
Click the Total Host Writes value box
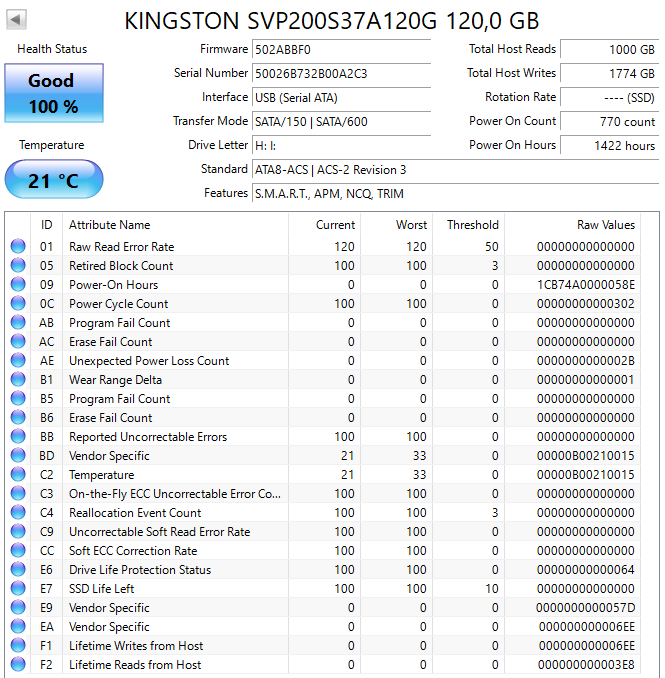tap(608, 73)
